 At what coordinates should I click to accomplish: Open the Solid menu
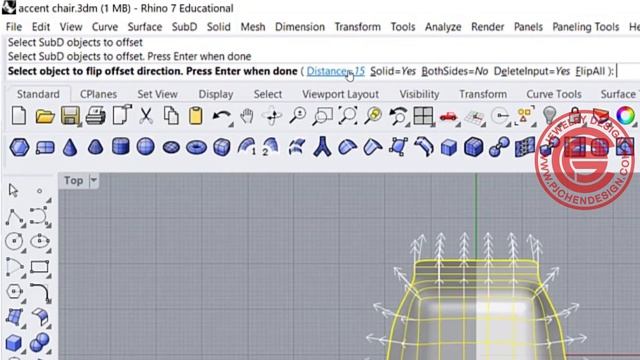point(219,27)
